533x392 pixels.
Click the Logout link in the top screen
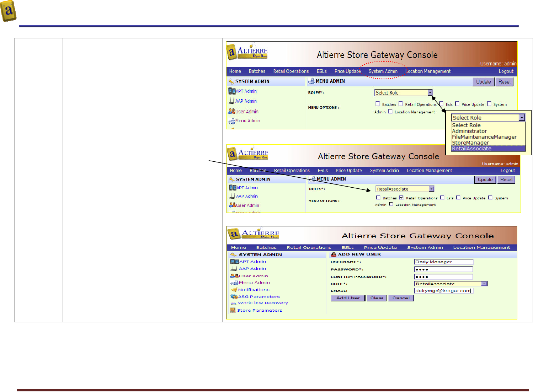point(506,71)
